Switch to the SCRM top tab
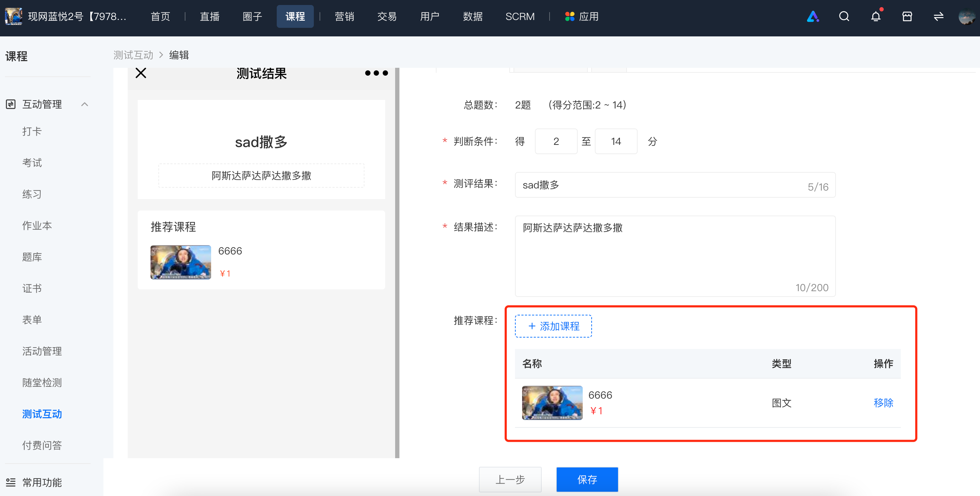This screenshot has width=980, height=496. click(520, 16)
